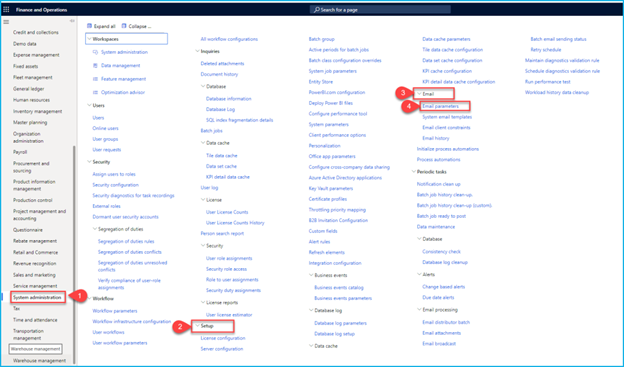Open Azure Active Directory applications
Viewport: 624px width, 367px height.
pos(345,178)
